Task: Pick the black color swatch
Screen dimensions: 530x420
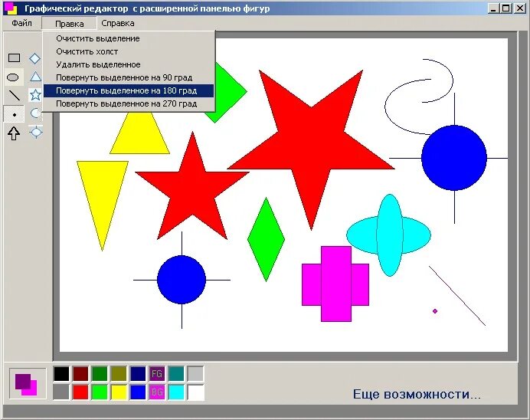Action: click(x=61, y=374)
